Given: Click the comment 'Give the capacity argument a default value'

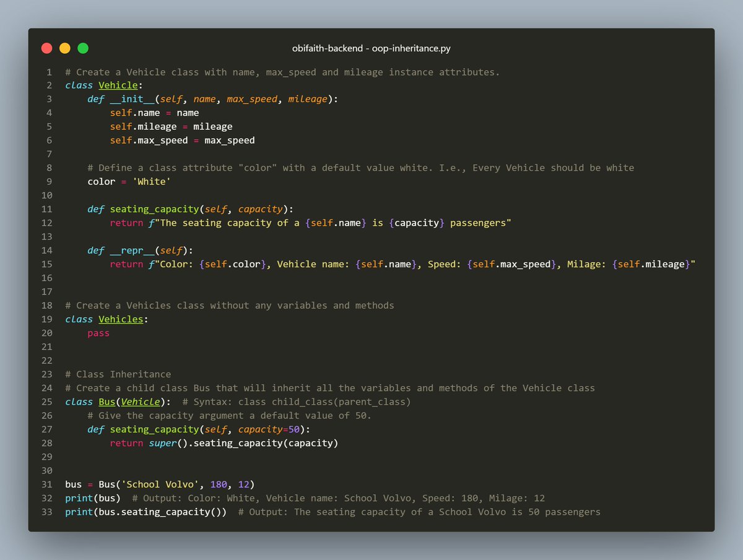Looking at the screenshot, I should (x=230, y=415).
